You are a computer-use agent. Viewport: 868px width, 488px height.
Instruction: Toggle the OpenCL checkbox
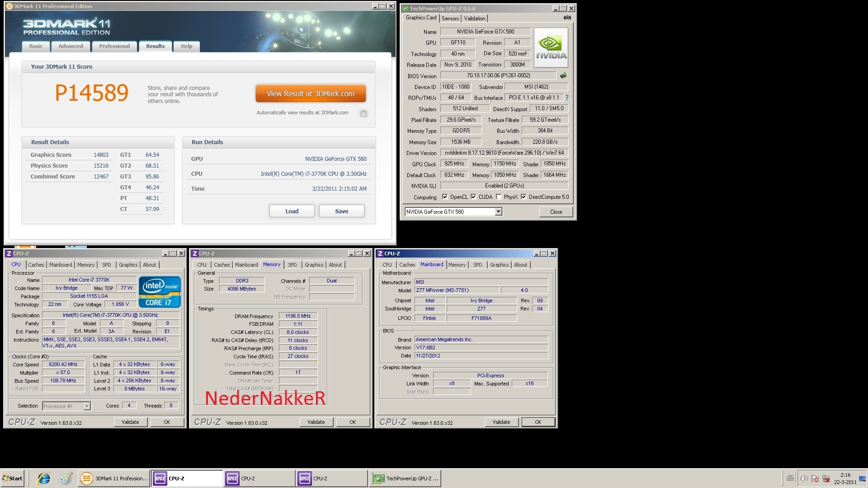445,197
